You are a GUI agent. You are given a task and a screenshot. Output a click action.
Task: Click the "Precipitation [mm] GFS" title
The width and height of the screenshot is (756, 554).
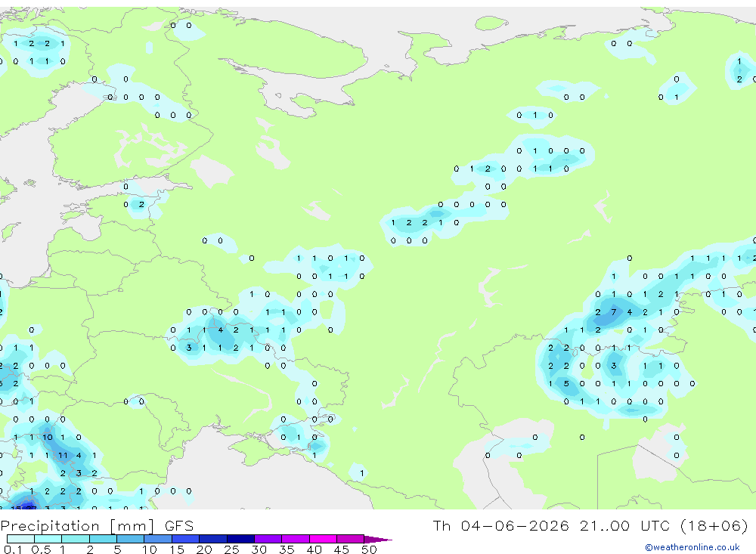tap(97, 525)
